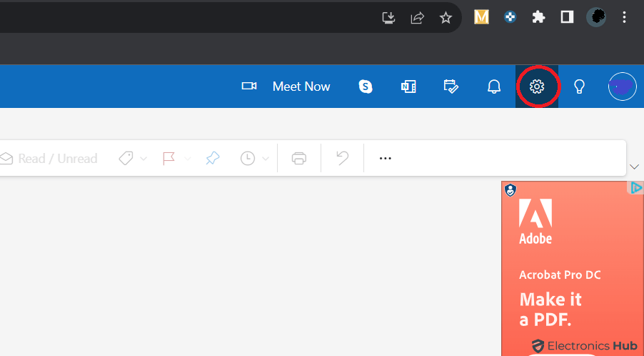Pin the message with pushpin icon
Screen dimensions: 644x356
pos(213,158)
